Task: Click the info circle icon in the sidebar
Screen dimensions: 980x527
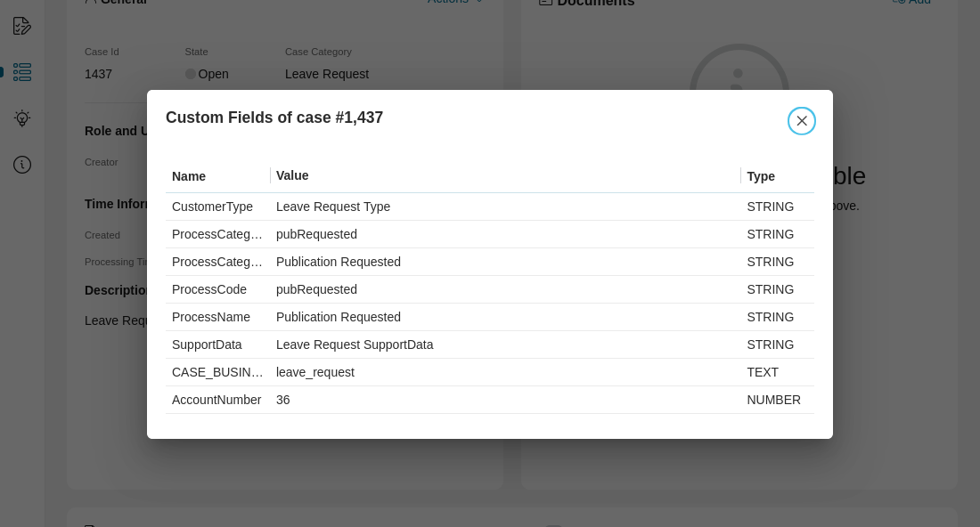Action: 22,165
